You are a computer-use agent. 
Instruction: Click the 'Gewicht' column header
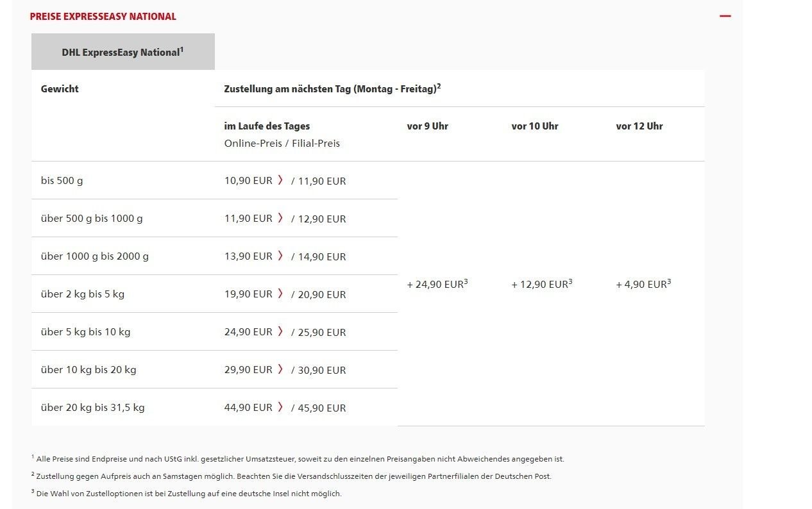(60, 89)
